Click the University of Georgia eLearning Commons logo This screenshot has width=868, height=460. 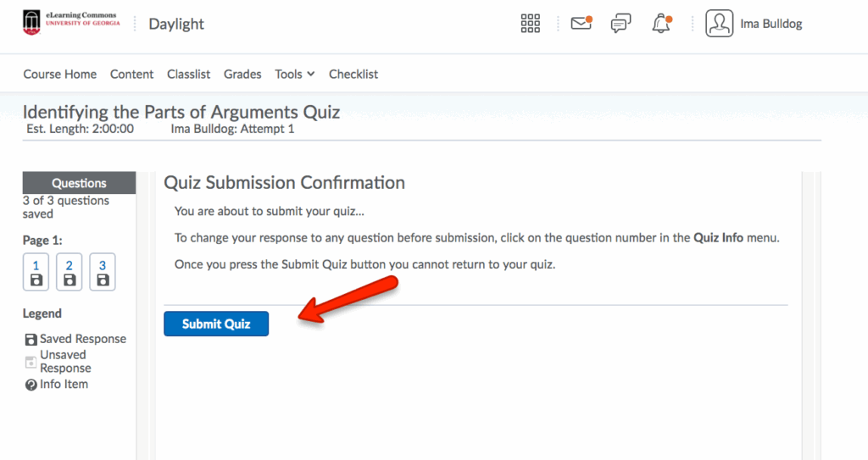pyautogui.click(x=72, y=23)
